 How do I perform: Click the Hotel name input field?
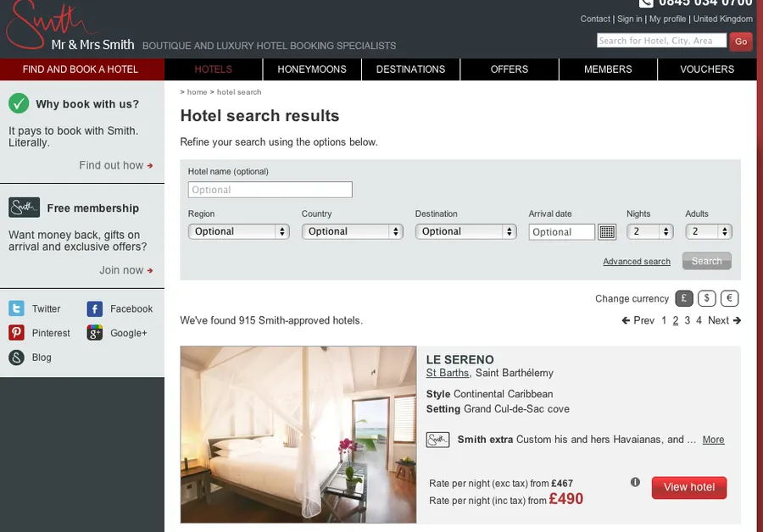(270, 190)
